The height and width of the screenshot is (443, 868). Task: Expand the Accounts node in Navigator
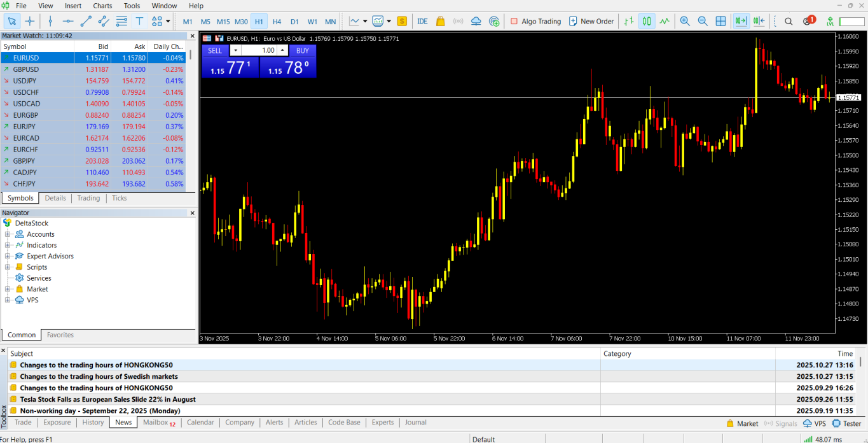[8, 234]
